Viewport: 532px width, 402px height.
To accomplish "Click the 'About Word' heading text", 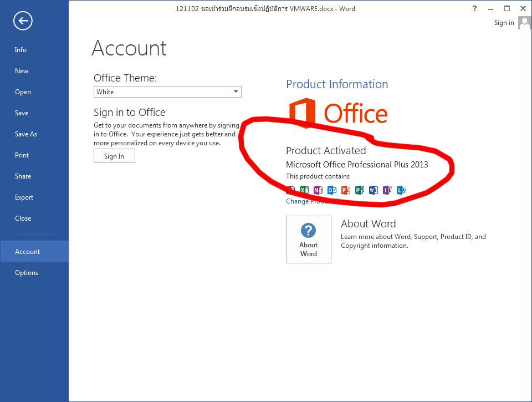I will click(368, 224).
